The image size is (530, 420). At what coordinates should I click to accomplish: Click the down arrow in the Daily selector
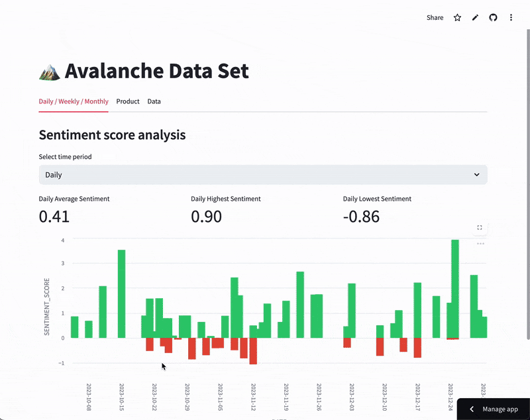476,175
